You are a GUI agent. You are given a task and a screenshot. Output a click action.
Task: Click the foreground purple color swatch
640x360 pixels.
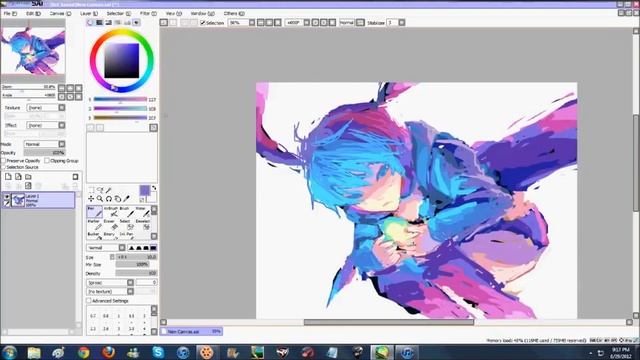coord(144,190)
